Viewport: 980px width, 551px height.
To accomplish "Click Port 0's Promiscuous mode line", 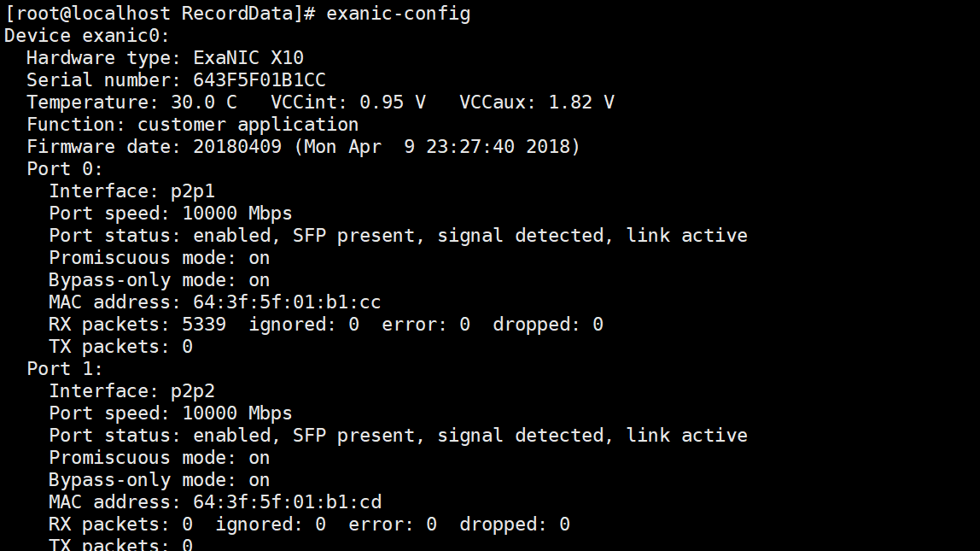I will point(159,258).
